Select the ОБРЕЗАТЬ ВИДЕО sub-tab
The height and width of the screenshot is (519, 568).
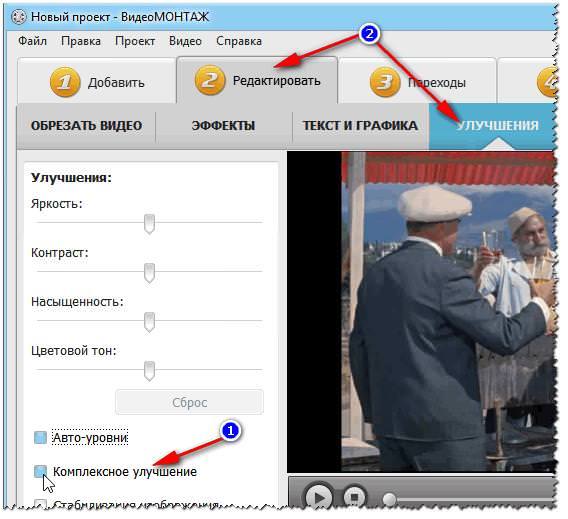click(x=87, y=126)
